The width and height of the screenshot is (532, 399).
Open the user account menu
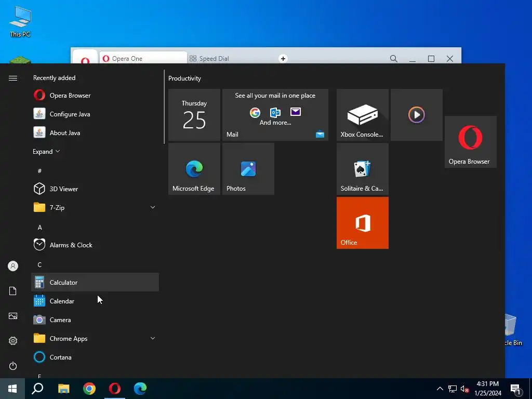point(13,266)
